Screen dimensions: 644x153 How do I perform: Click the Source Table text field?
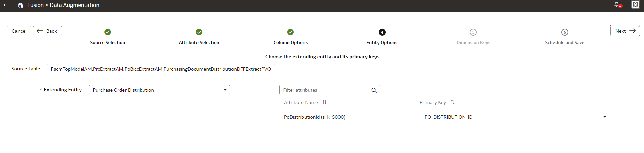pyautogui.click(x=161, y=69)
